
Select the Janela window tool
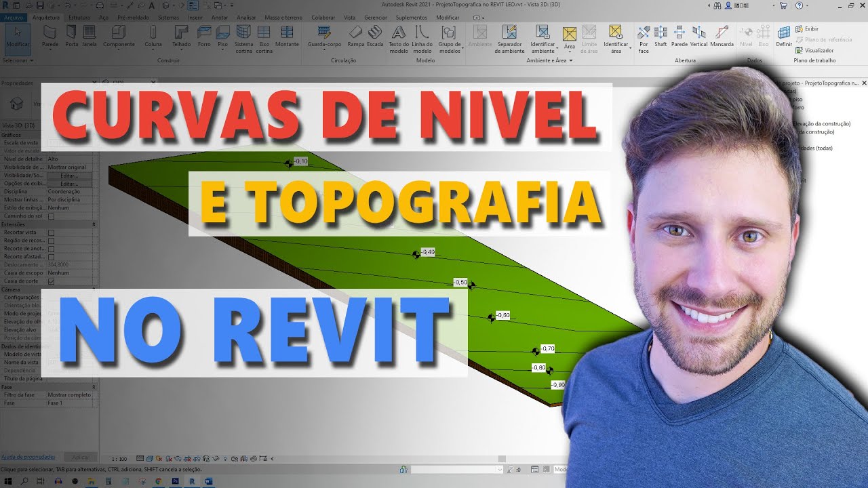tap(90, 37)
